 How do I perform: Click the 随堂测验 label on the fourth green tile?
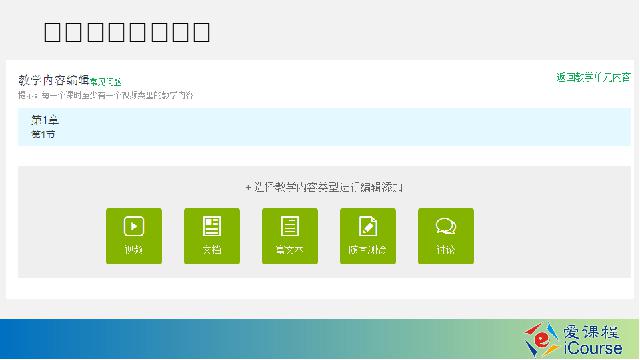pyautogui.click(x=368, y=249)
